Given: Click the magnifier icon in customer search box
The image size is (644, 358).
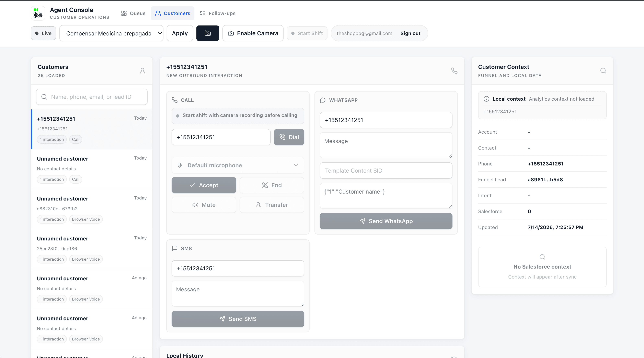Looking at the screenshot, I should [44, 97].
